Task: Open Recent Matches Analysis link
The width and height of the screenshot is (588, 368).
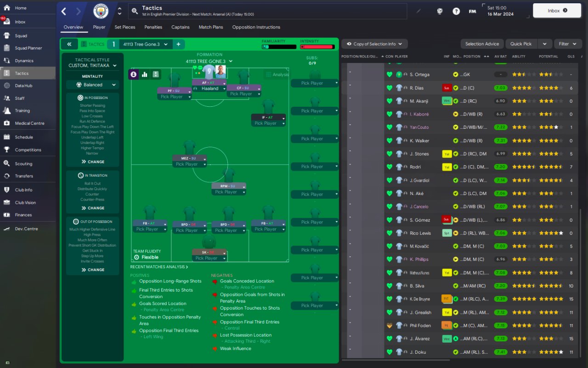Action: coord(159,267)
